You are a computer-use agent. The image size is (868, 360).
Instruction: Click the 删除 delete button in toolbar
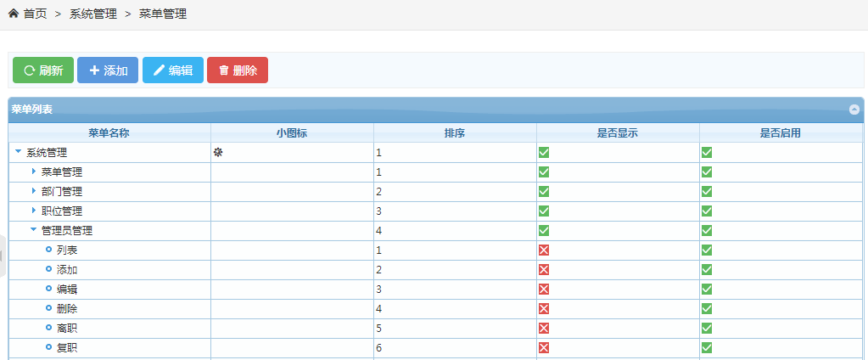(x=238, y=70)
